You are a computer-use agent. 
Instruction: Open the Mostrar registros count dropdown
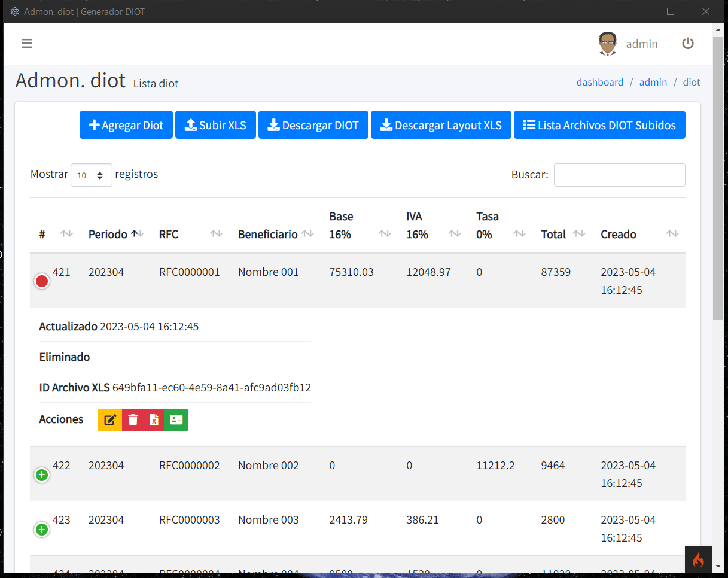click(91, 175)
